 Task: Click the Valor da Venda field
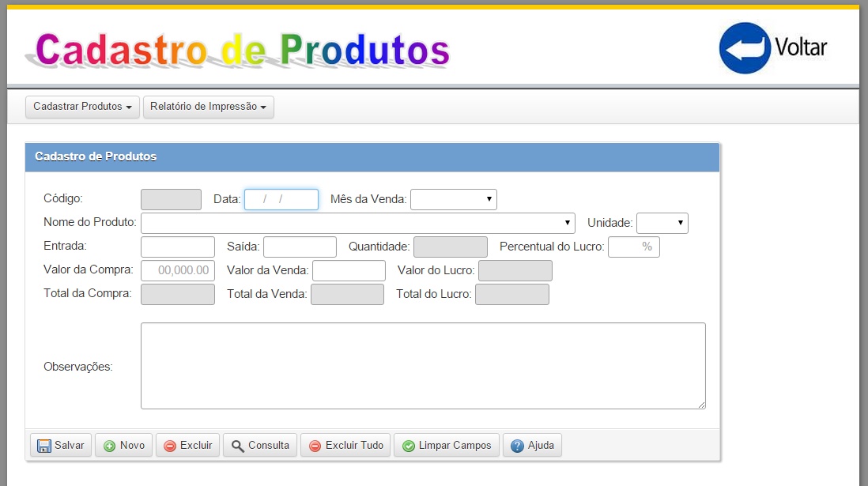(x=349, y=270)
